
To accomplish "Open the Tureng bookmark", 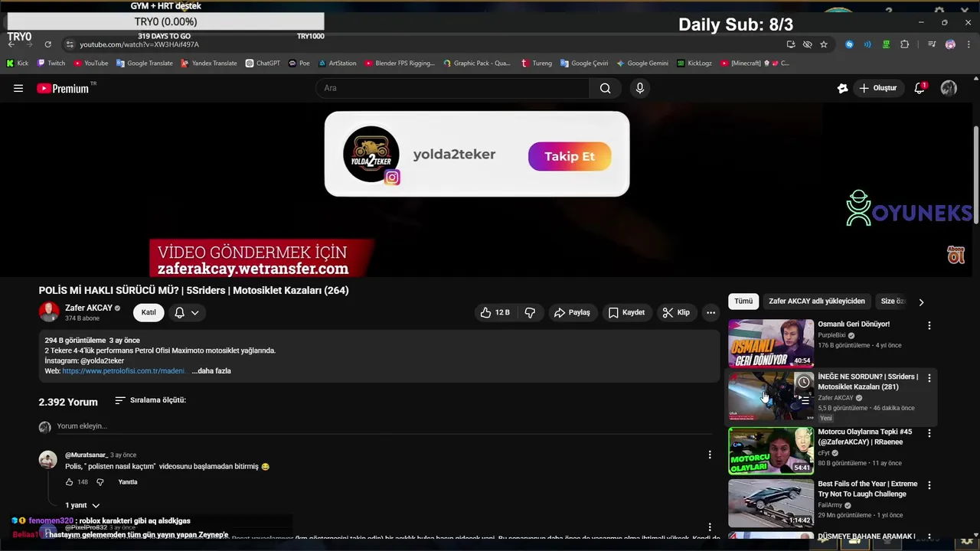I will (x=536, y=64).
